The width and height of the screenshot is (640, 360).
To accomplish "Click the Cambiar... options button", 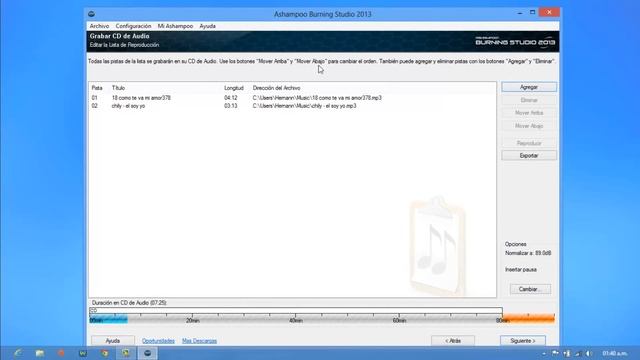I will click(x=530, y=289).
